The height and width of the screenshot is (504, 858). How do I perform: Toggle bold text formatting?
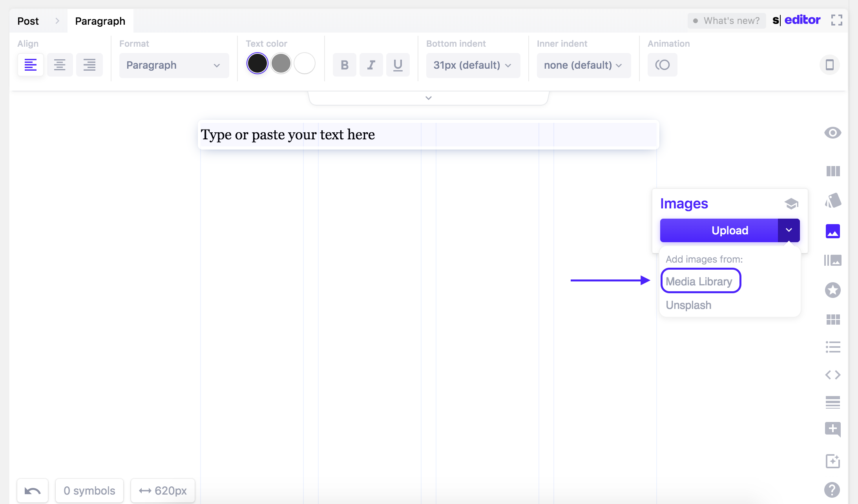(x=344, y=65)
